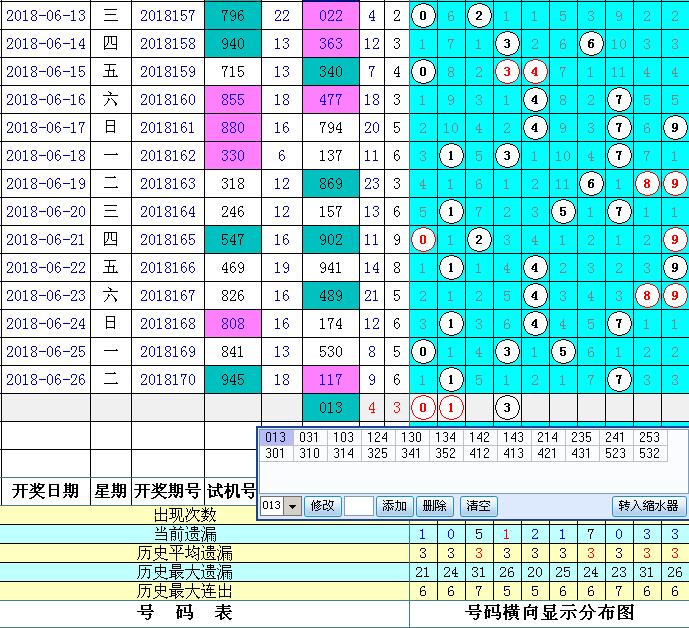The image size is (689, 628).
Task: Select number 214 in the number list
Action: [547, 437]
